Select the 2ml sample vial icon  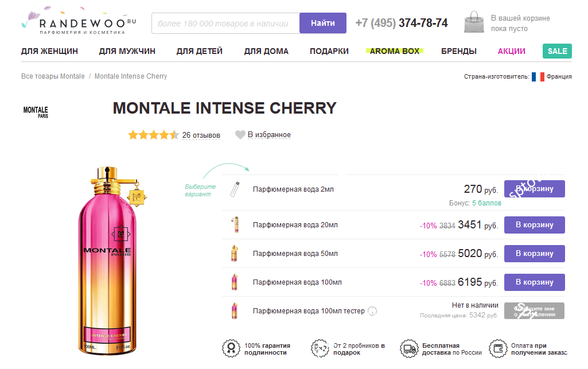[x=235, y=189]
